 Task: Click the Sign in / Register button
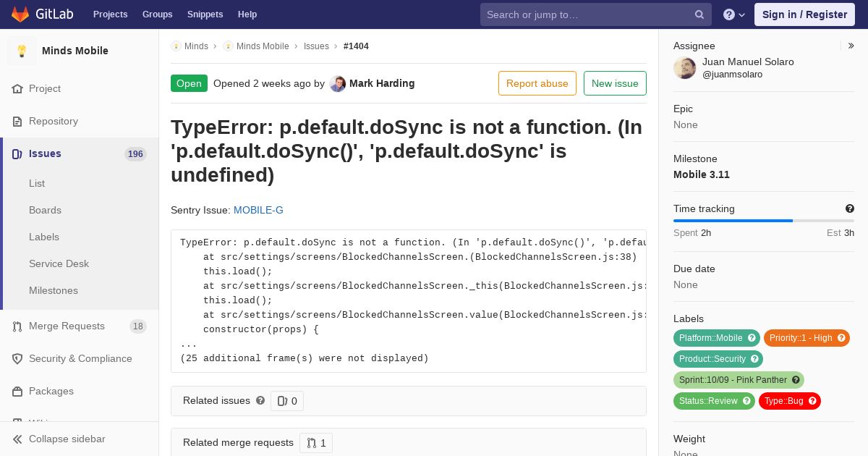point(804,14)
